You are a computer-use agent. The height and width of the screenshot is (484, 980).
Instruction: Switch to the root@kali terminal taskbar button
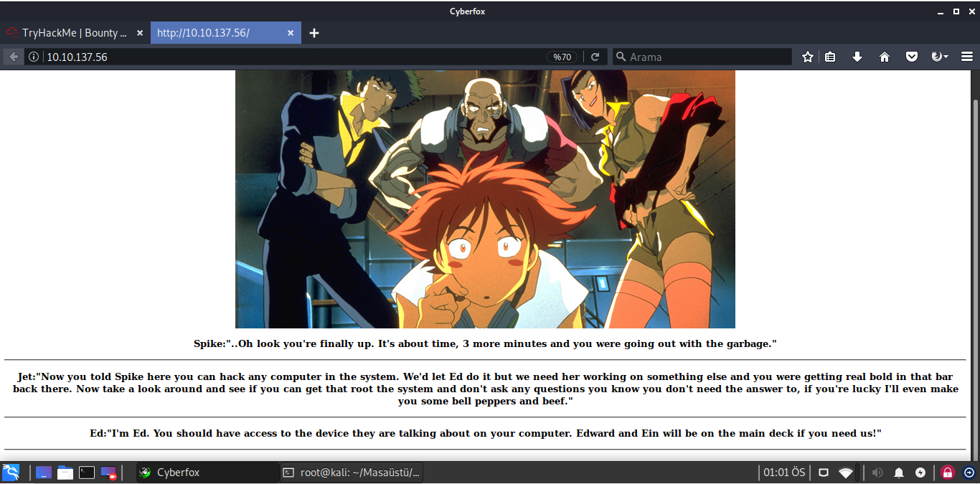pos(351,473)
